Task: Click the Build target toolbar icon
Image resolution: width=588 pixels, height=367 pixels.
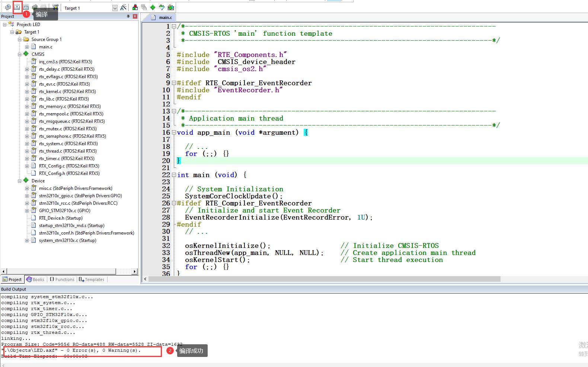Action: tap(17, 7)
